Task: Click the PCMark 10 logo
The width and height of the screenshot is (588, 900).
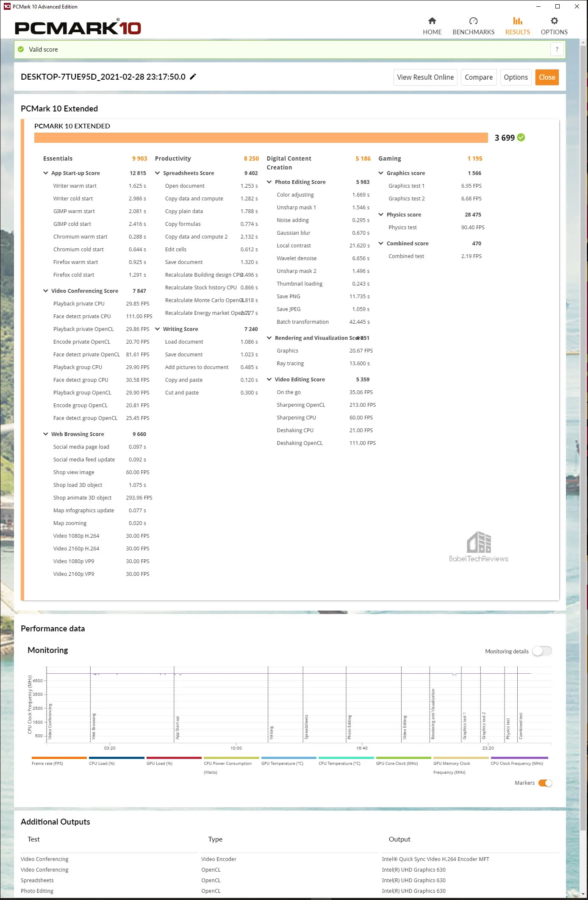Action: click(x=78, y=28)
